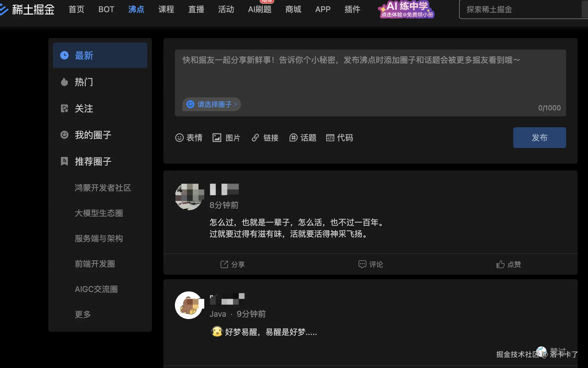Open username of the 8分钟前 post author
The height and width of the screenshot is (368, 588).
tap(224, 189)
